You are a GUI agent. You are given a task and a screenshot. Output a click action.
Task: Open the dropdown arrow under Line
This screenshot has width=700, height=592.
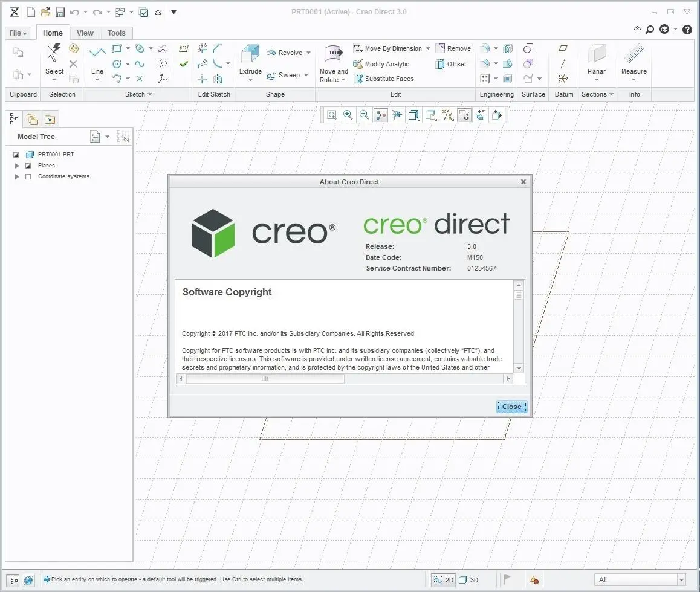coord(97,80)
